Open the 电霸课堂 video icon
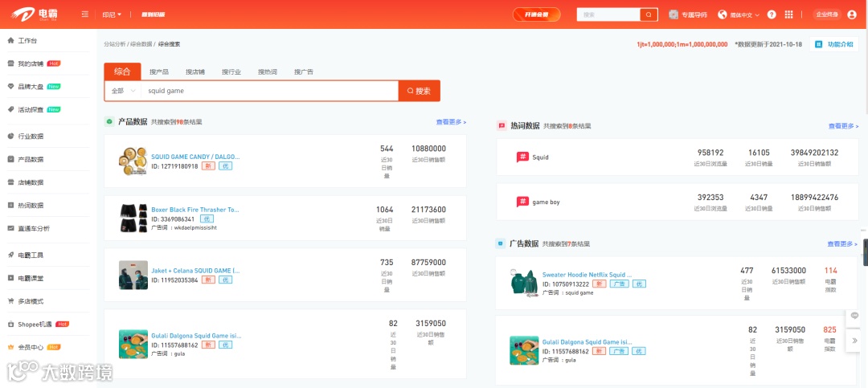The width and height of the screenshot is (868, 388). click(x=10, y=279)
